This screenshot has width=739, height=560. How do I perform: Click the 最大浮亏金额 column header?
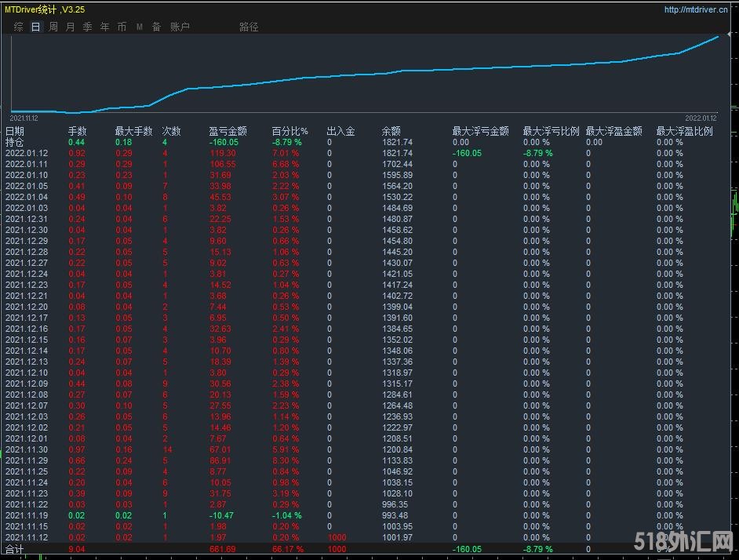point(481,131)
